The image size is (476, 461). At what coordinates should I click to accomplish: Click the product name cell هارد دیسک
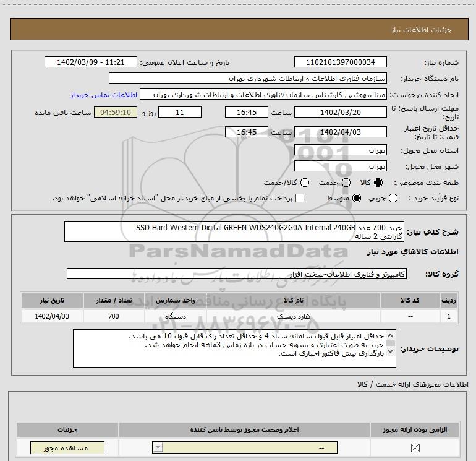point(294,316)
